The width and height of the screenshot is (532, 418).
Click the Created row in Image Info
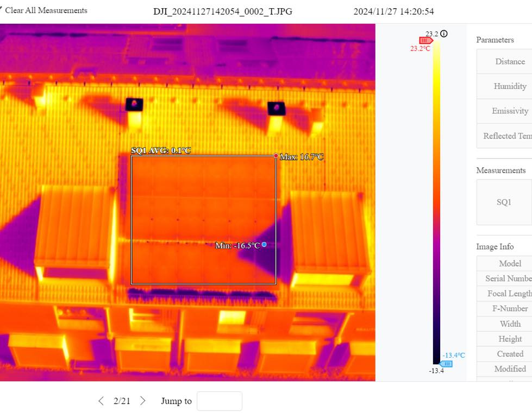click(x=504, y=353)
